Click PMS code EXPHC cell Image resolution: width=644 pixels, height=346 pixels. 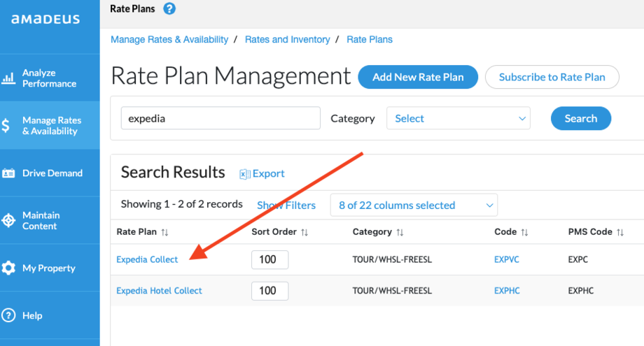(581, 291)
